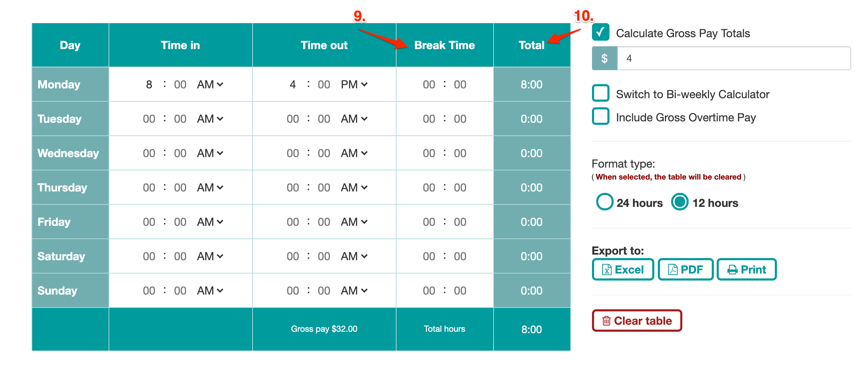The height and width of the screenshot is (371, 868).
Task: Click the trash icon on Clear table
Action: point(606,320)
